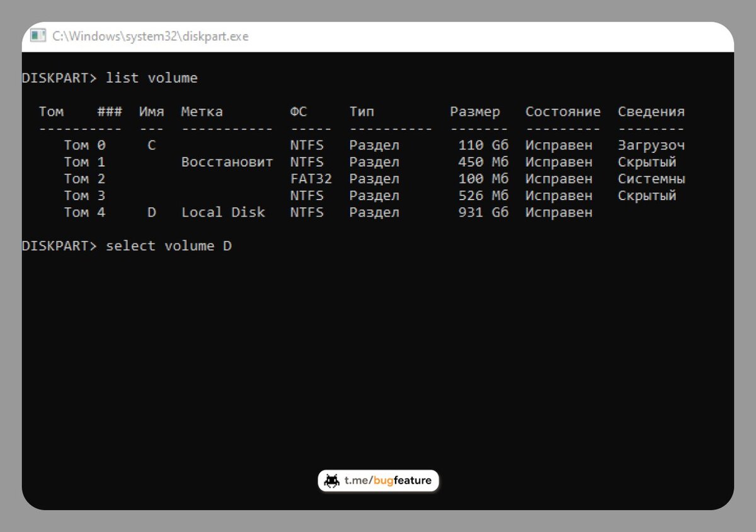Click 'NTFS' in the Том 4 row
The width and height of the screenshot is (756, 532).
(x=307, y=212)
